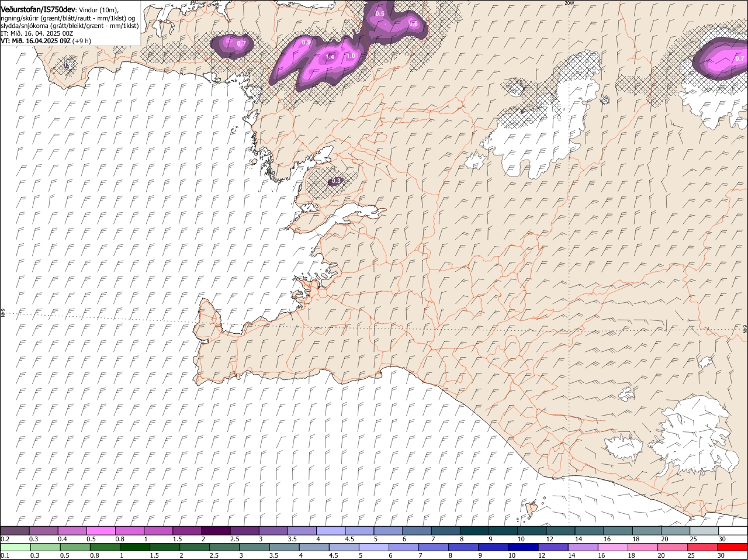Viewport: 748px width, 560px height.
Task: Pick the top-row dark teal swatch between 8 and 9
Action: pyautogui.click(x=475, y=531)
